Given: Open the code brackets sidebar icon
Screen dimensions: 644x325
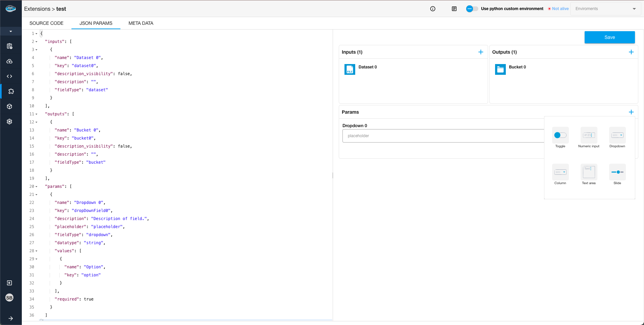Looking at the screenshot, I should tap(9, 76).
